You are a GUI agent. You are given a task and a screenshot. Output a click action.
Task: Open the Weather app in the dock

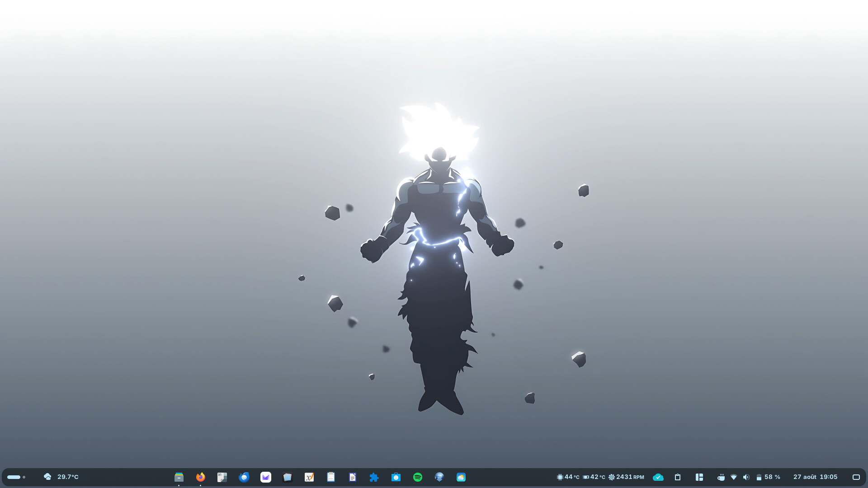click(x=461, y=477)
